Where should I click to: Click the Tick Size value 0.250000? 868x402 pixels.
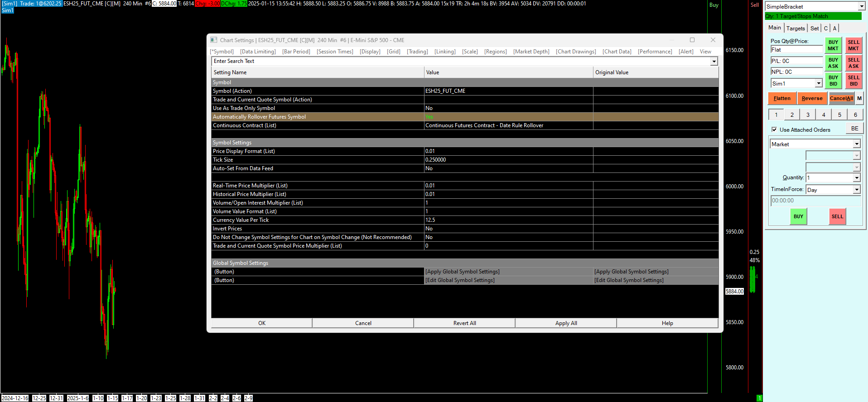point(509,160)
